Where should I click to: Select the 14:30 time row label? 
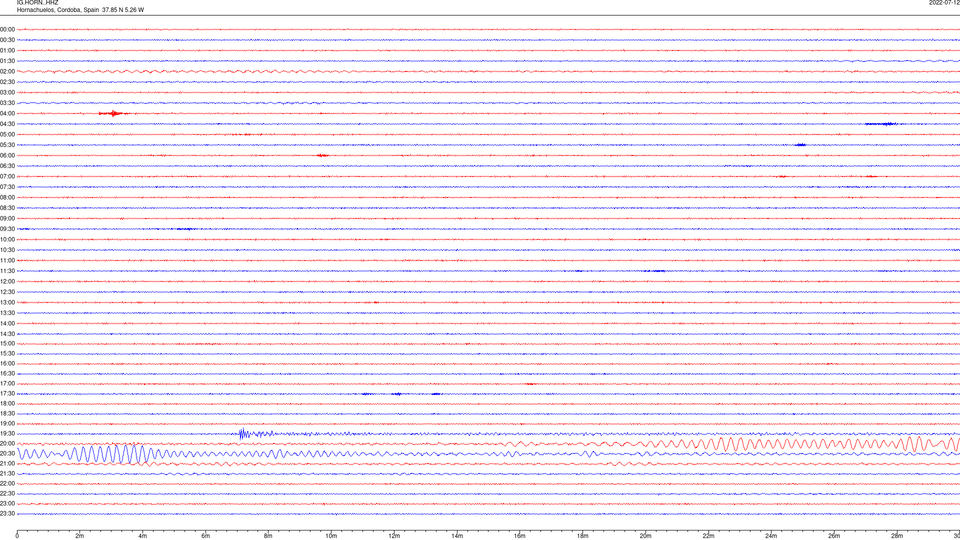7,334
